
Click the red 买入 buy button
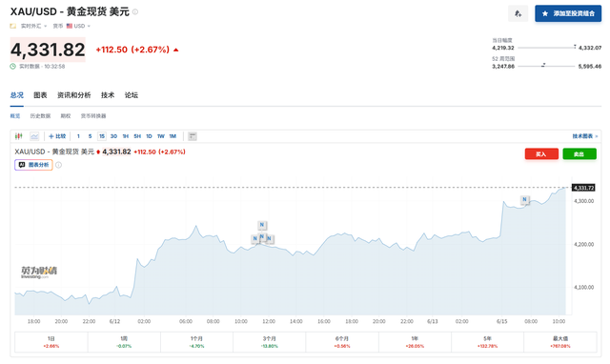541,154
